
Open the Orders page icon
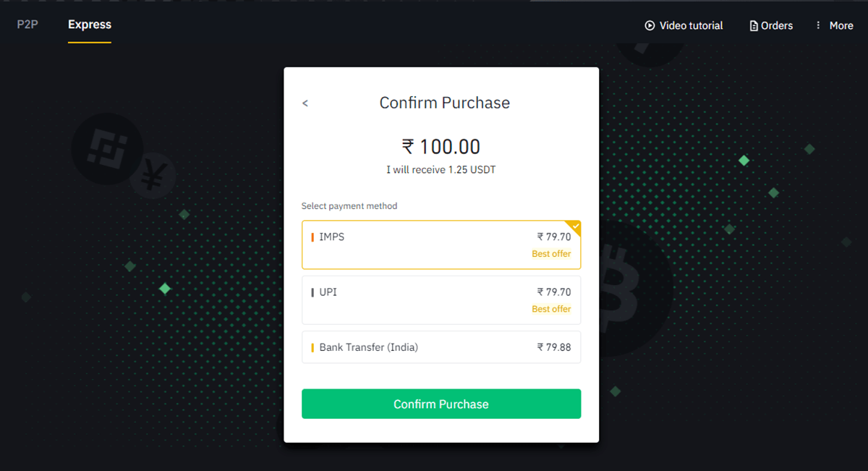pyautogui.click(x=753, y=25)
